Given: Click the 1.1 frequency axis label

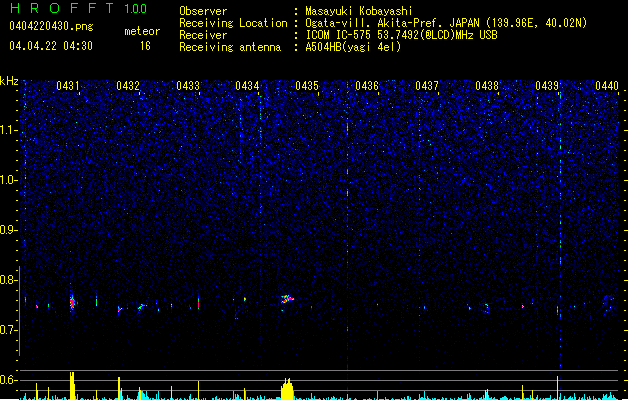Looking at the screenshot, I should pos(8,130).
